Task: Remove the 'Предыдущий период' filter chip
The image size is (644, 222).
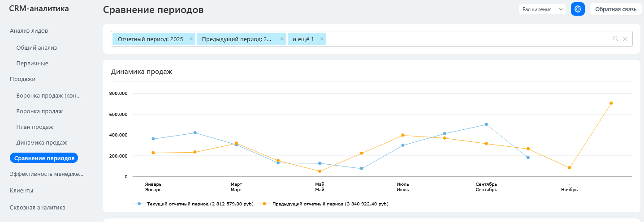Action: pos(282,39)
